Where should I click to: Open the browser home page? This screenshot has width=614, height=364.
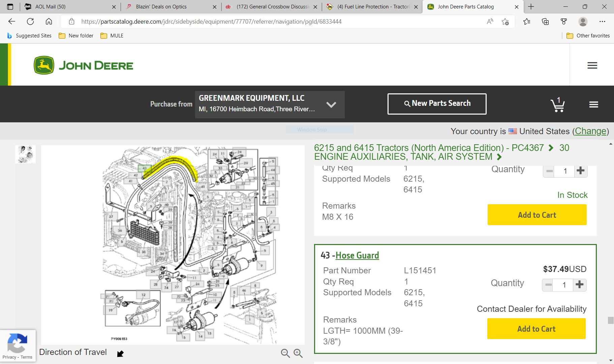(x=49, y=22)
